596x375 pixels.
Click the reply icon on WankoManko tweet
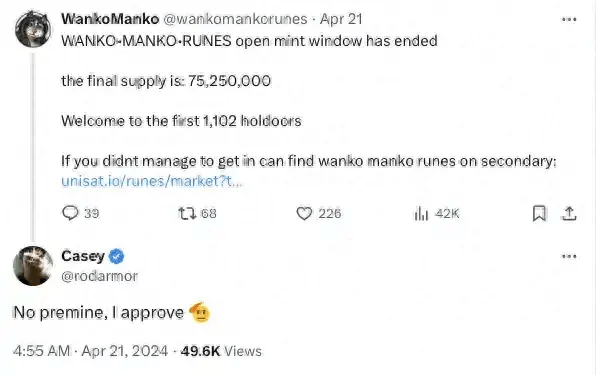(70, 213)
